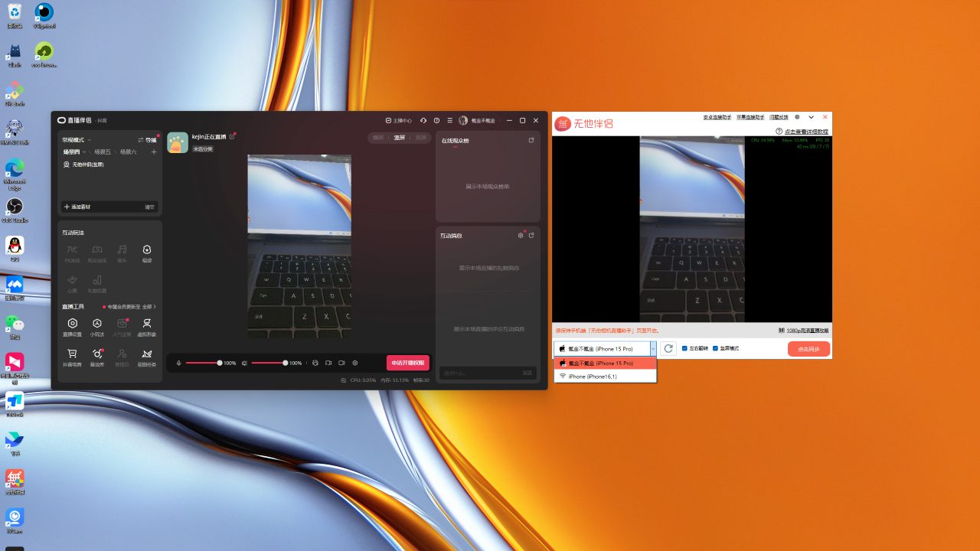Open the 福袋 lucky bag icon

coord(146,249)
